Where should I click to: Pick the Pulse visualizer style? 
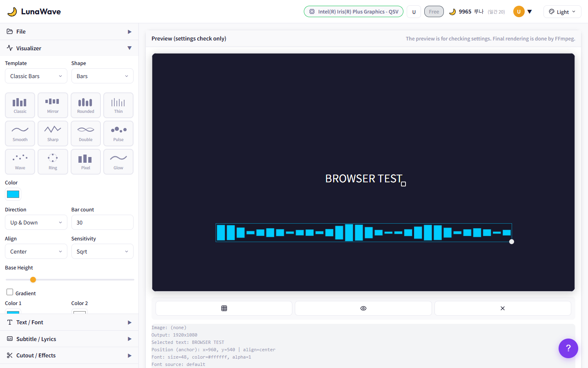[118, 133]
